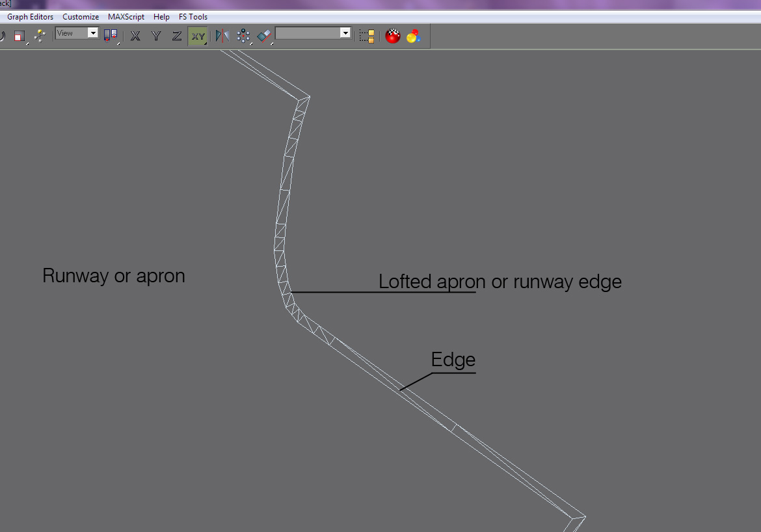Click the Undo arrow at far left

(x=2, y=36)
